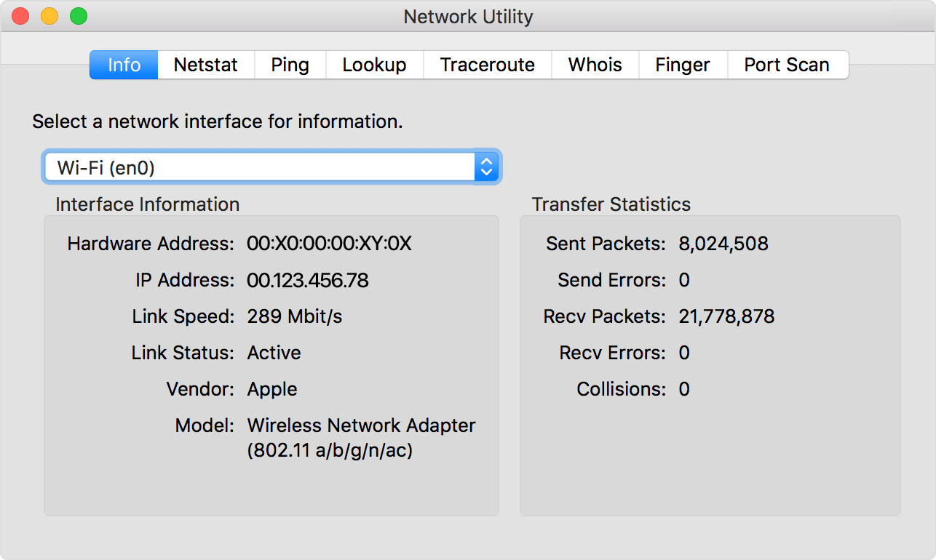
Task: Open the network interface dropdown
Action: [271, 167]
